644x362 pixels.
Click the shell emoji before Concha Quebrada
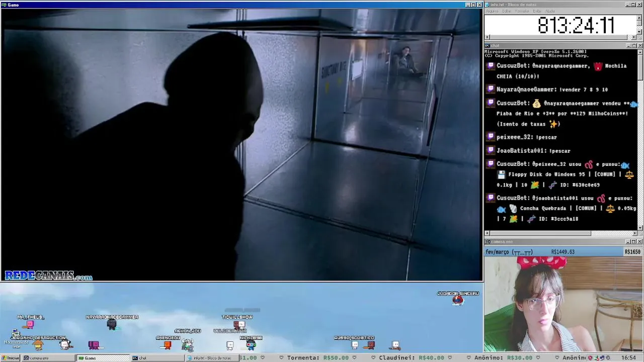coord(513,209)
